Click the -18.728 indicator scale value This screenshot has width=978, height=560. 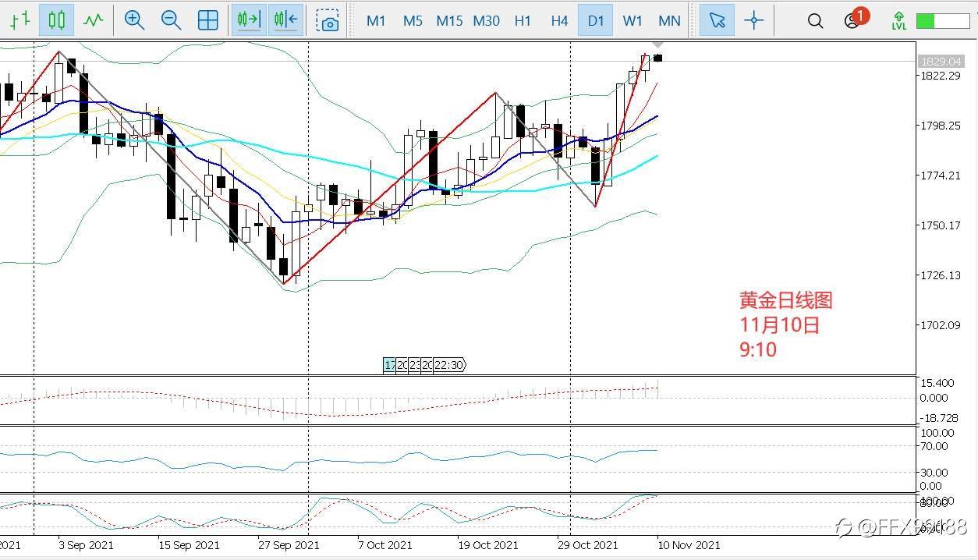coord(937,419)
